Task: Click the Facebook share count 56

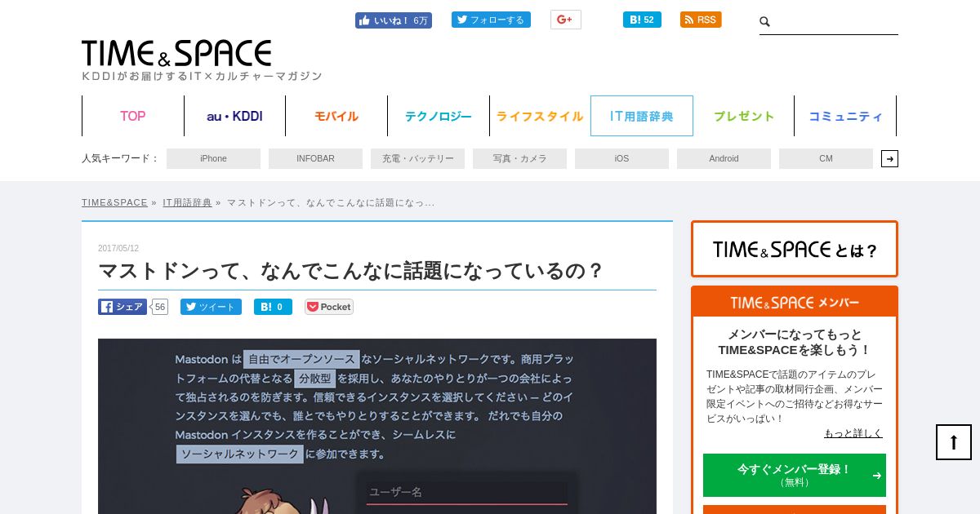Action: point(160,307)
